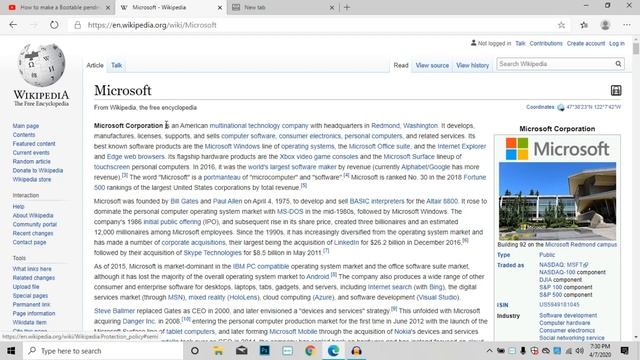Open the View source tab

point(432,65)
